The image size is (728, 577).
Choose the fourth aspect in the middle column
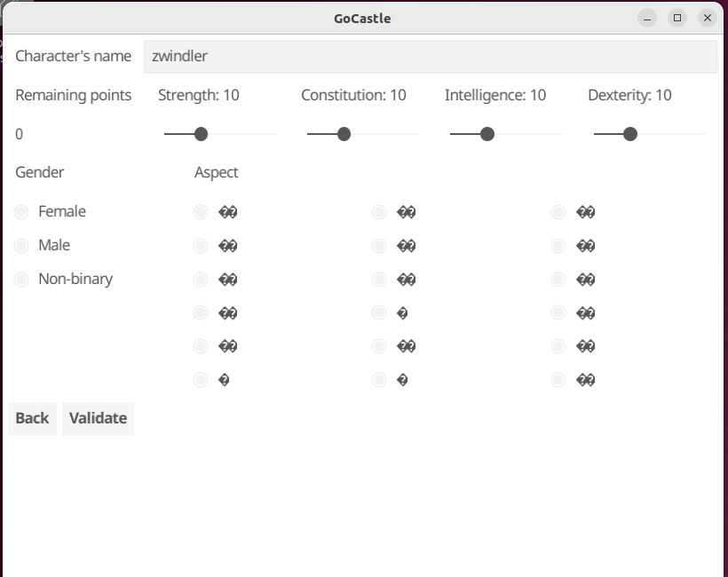379,312
